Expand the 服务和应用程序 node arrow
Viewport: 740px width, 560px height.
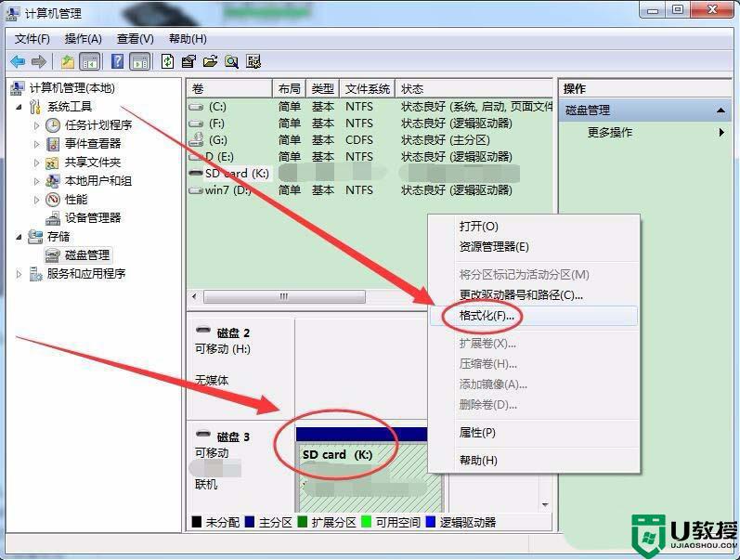[19, 274]
